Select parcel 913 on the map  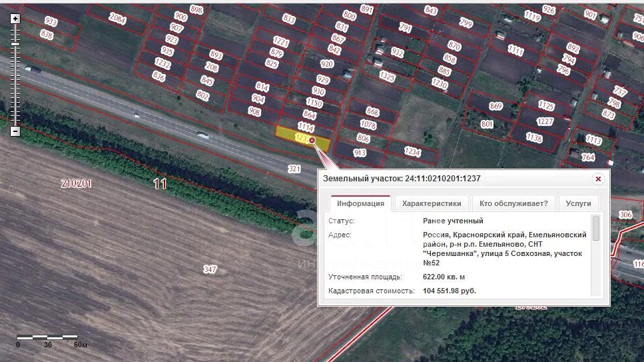click(360, 153)
